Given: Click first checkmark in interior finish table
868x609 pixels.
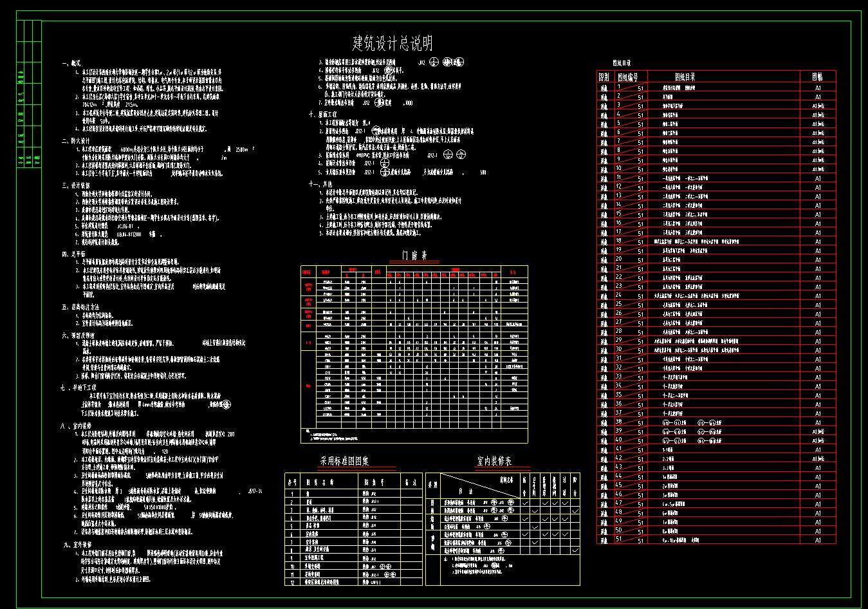Looking at the screenshot, I should pyautogui.click(x=525, y=501).
